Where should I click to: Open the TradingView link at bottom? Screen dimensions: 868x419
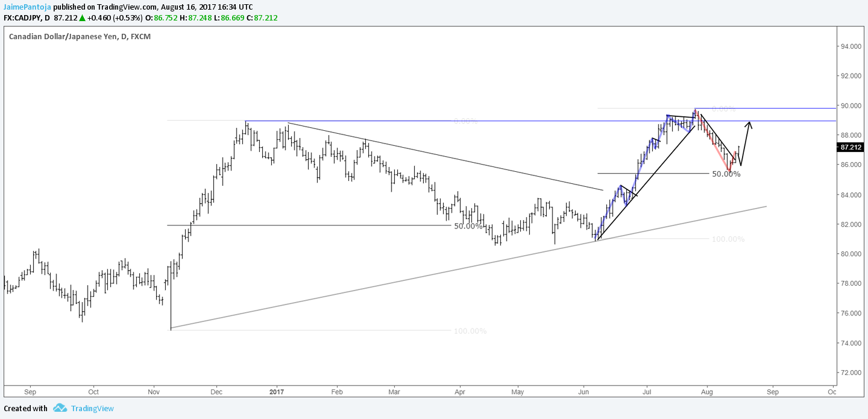[92, 408]
